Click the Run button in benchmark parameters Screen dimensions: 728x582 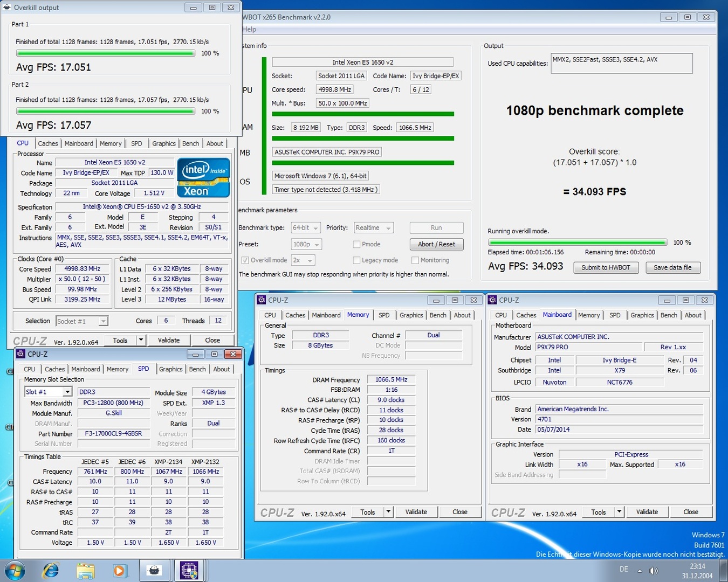436,228
